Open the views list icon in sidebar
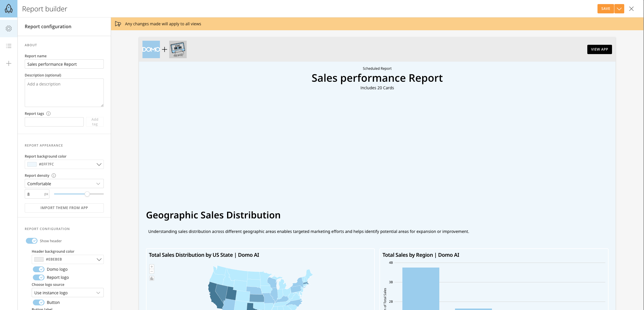644x310 pixels. (x=8, y=46)
